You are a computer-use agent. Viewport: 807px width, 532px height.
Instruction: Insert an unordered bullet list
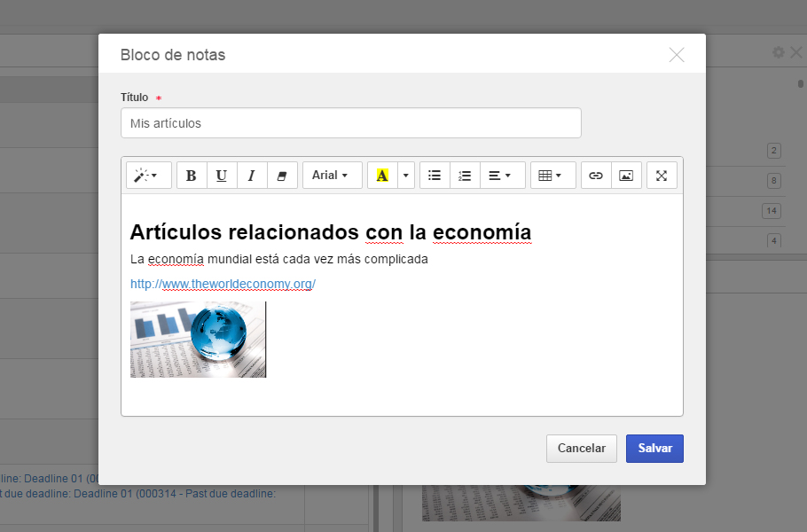coord(435,176)
